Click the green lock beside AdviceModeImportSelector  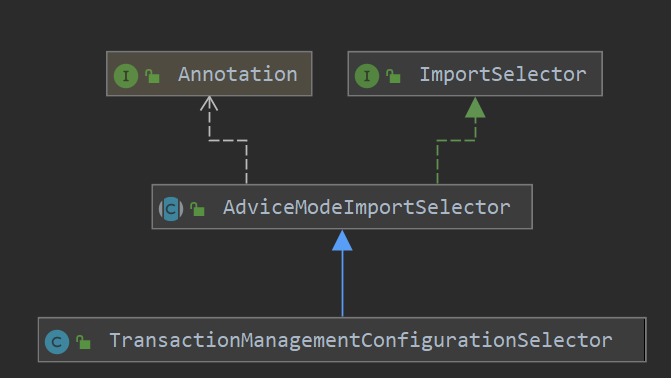197,209
